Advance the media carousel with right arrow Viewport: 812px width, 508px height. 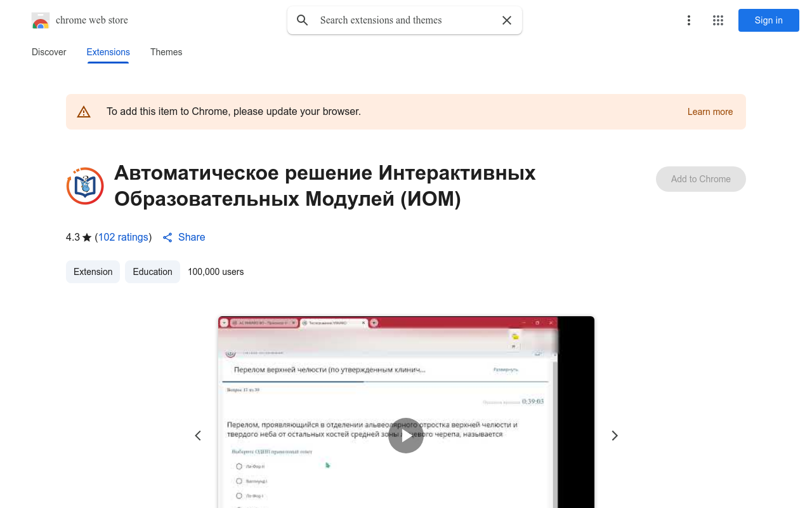coord(614,436)
